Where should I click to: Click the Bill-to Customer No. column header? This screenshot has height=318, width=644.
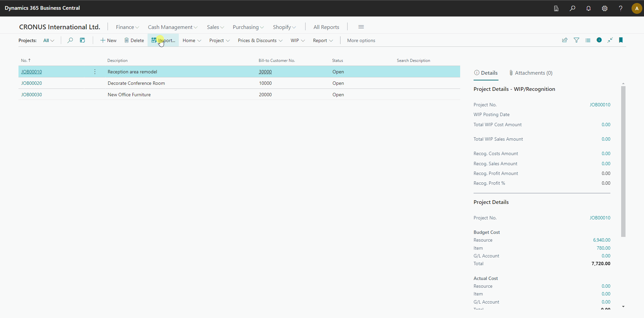pyautogui.click(x=277, y=61)
